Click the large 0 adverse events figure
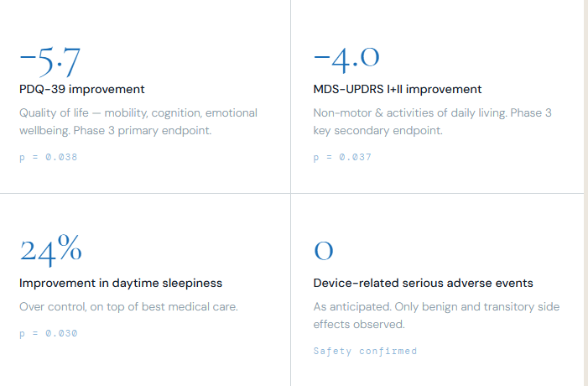This screenshot has width=588, height=386. (323, 250)
